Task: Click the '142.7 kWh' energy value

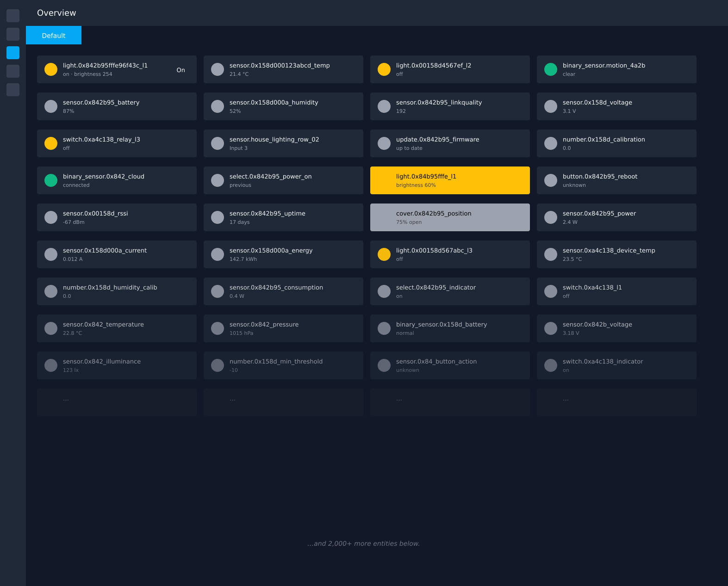Action: click(243, 259)
